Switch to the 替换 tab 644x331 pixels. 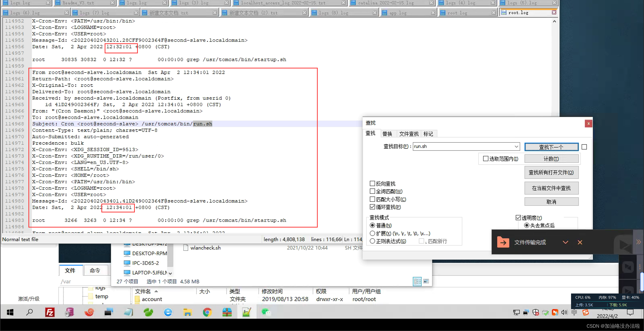387,134
